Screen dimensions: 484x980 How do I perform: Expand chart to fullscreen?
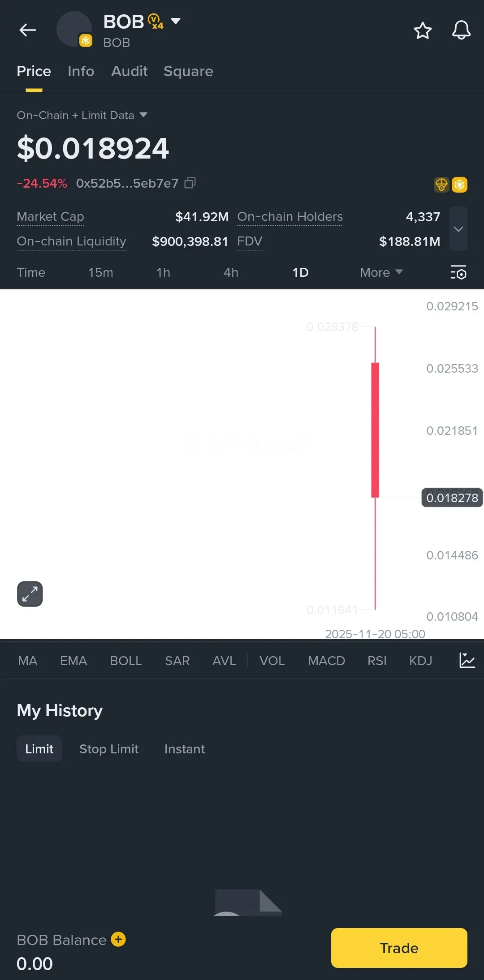pyautogui.click(x=30, y=594)
